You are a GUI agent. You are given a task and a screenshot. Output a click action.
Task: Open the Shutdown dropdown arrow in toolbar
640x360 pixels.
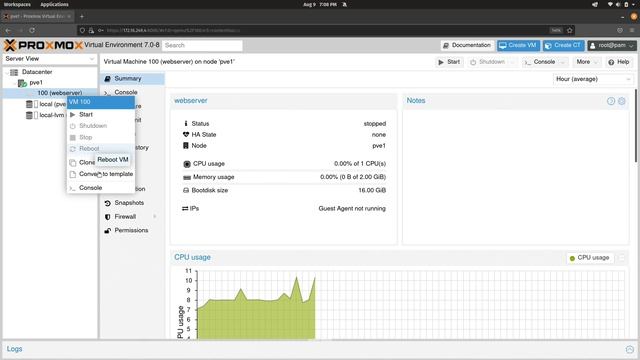513,62
